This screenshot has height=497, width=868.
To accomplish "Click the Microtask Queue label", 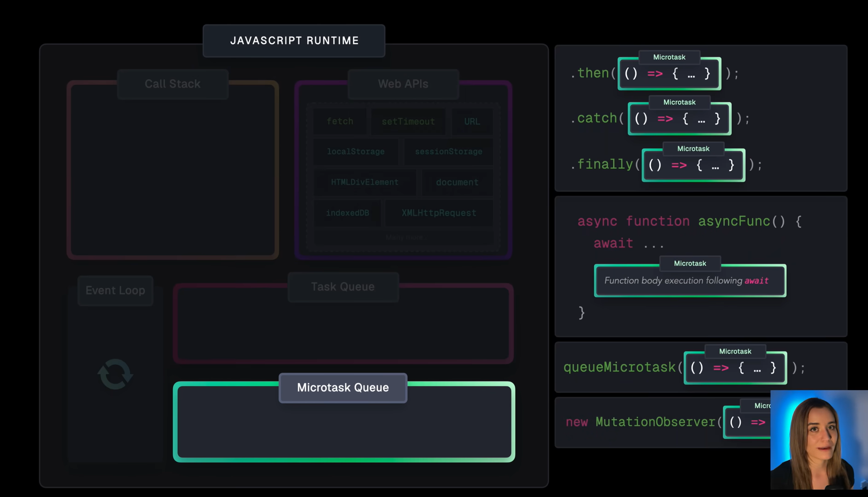I will [343, 388].
